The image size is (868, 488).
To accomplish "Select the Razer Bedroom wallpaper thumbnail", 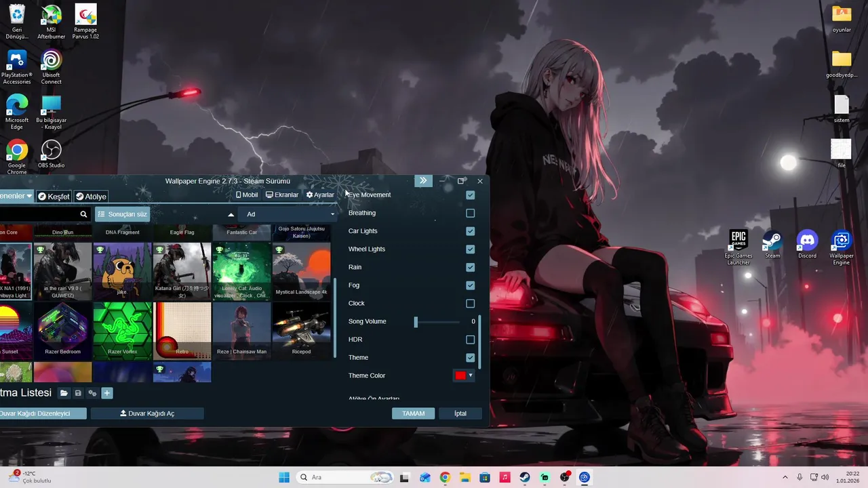I will pos(63,331).
